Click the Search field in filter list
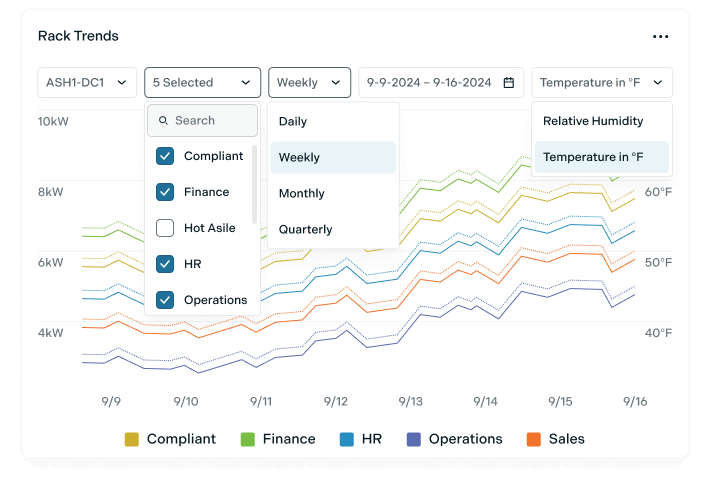The image size is (710, 491). pos(212,121)
